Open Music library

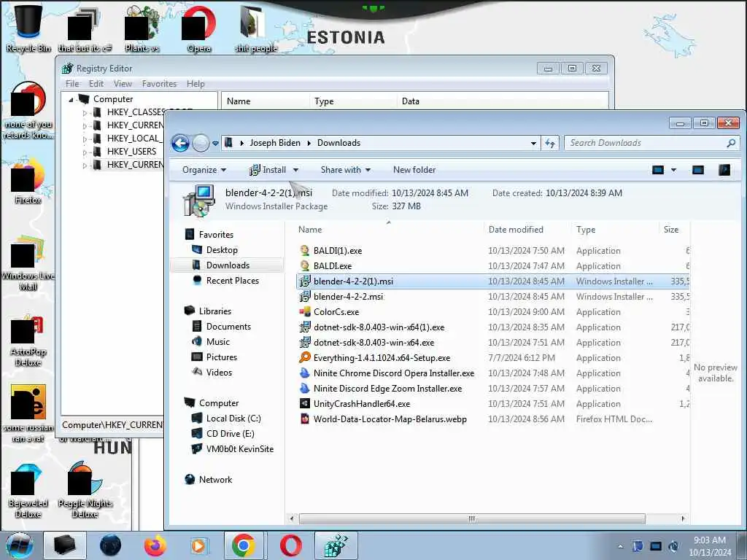217,342
